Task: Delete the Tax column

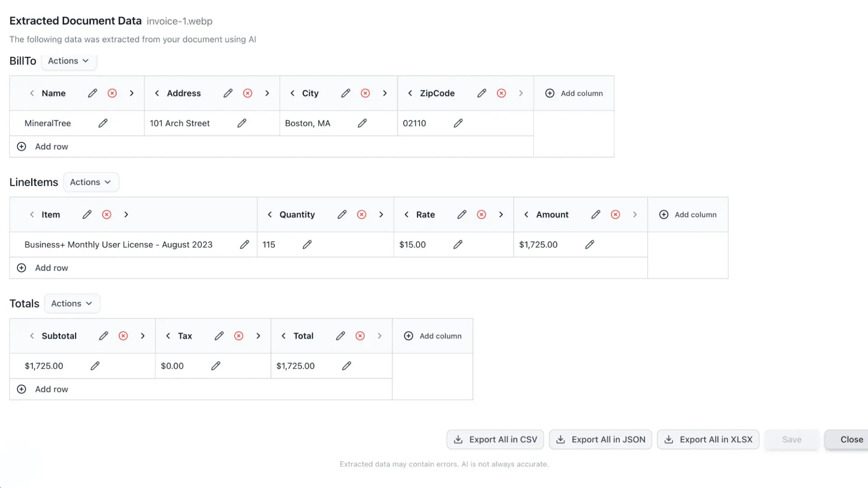Action: tap(239, 336)
